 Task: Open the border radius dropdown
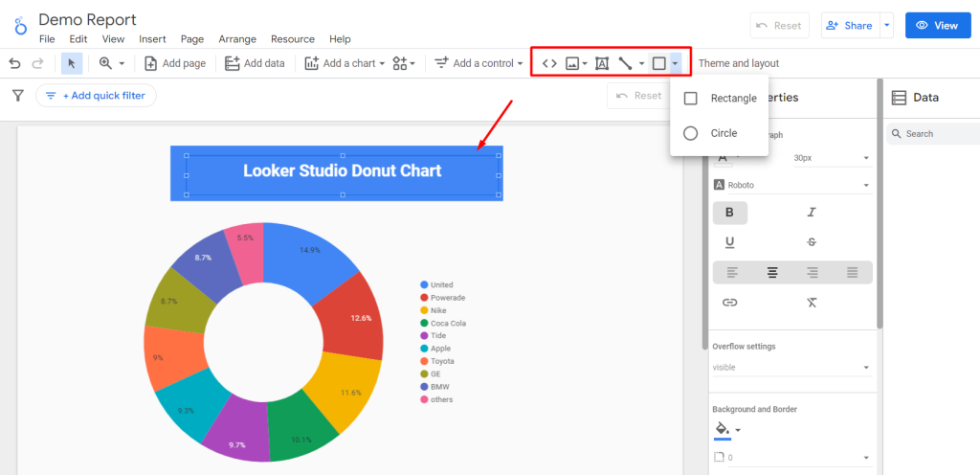tap(791, 458)
